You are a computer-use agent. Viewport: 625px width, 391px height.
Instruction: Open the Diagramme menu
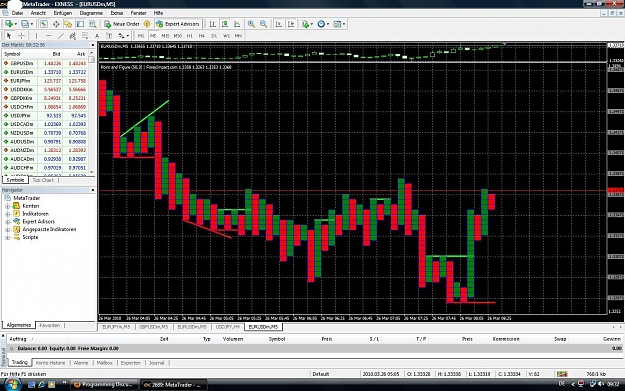pos(91,13)
